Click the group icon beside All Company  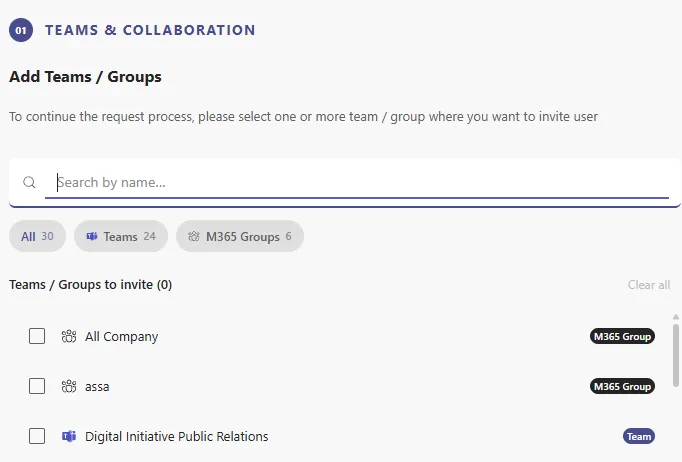point(69,336)
